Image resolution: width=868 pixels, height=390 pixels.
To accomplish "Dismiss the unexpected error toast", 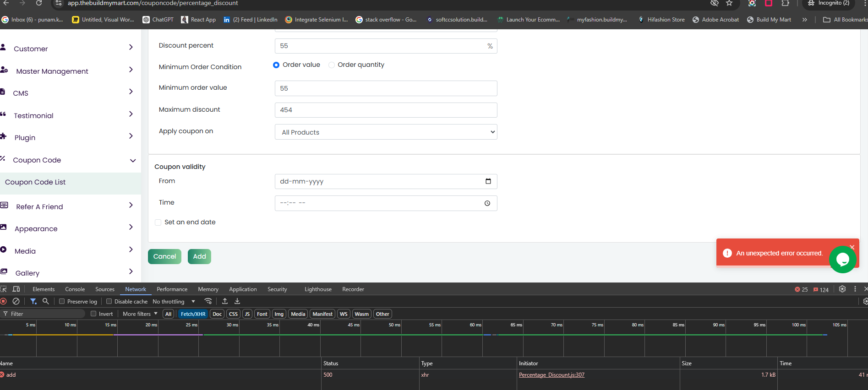I will click(852, 247).
